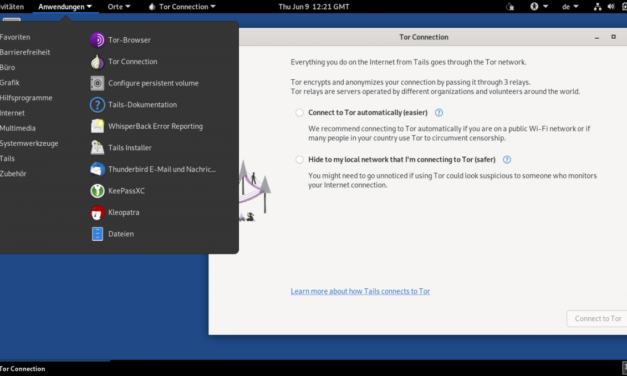Open Configure persistent volume
Viewport: 627px width, 376px height.
(x=144, y=83)
